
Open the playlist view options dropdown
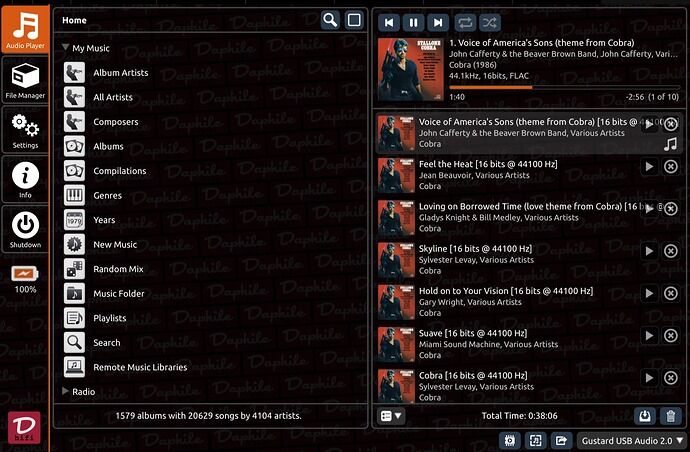[391, 416]
